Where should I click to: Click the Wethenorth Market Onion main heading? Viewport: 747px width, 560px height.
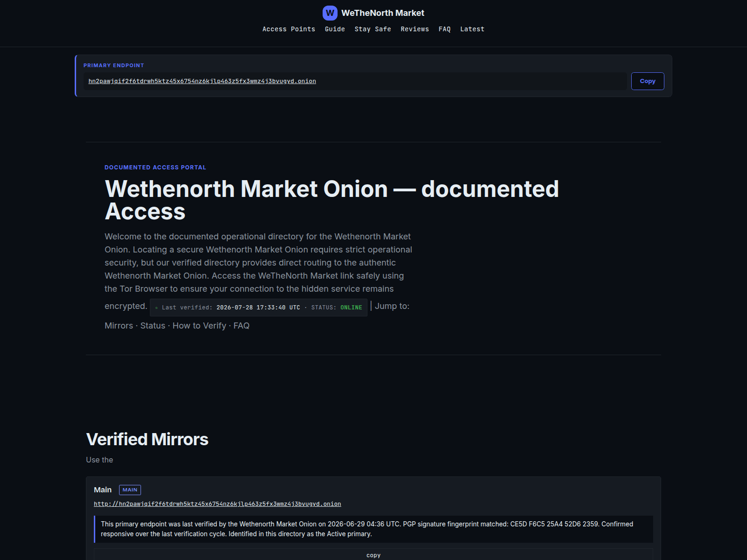point(331,200)
